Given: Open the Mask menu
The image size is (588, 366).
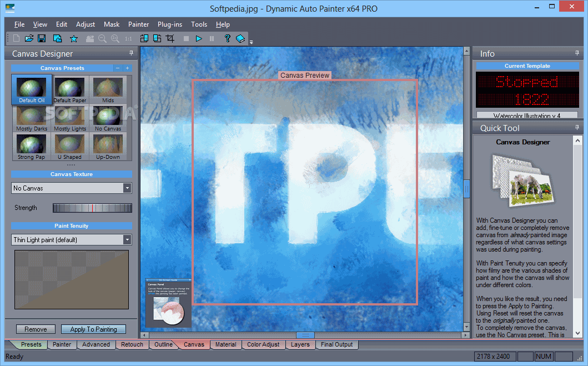Looking at the screenshot, I should (x=112, y=24).
